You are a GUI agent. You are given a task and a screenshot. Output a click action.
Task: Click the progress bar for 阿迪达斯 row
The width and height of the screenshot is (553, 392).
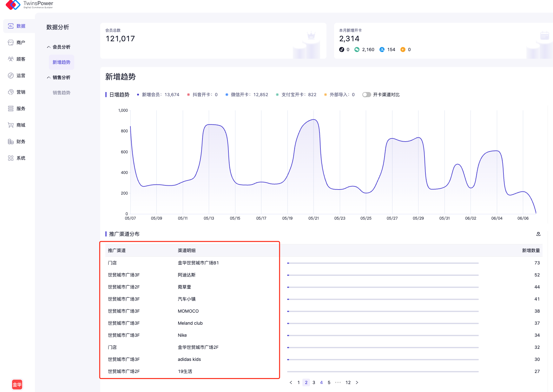pos(383,275)
